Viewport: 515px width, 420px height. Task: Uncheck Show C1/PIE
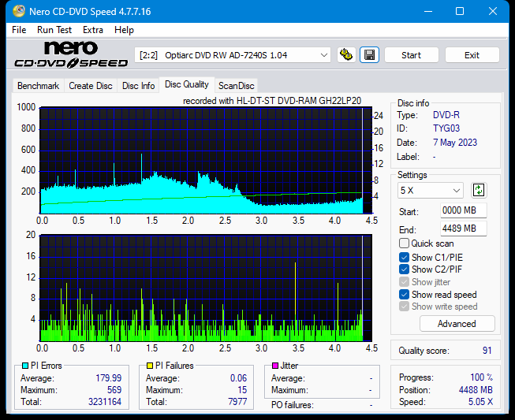pos(405,257)
